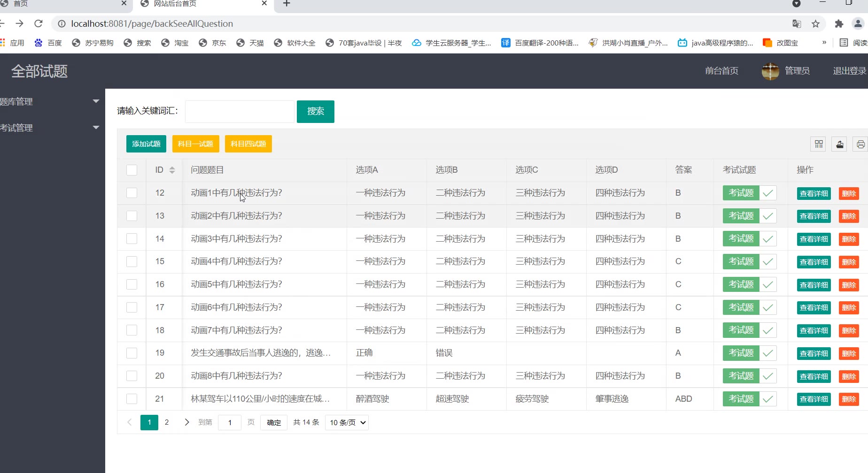Image resolution: width=868 pixels, height=473 pixels.
Task: Filter with the 科目一试题 button
Action: click(x=195, y=144)
